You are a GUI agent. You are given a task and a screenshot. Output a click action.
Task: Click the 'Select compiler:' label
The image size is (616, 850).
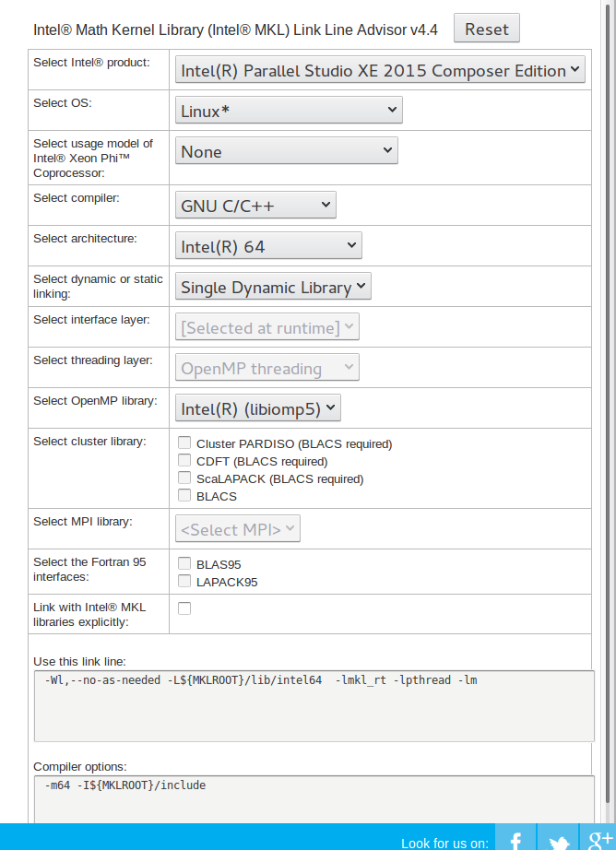point(76,198)
